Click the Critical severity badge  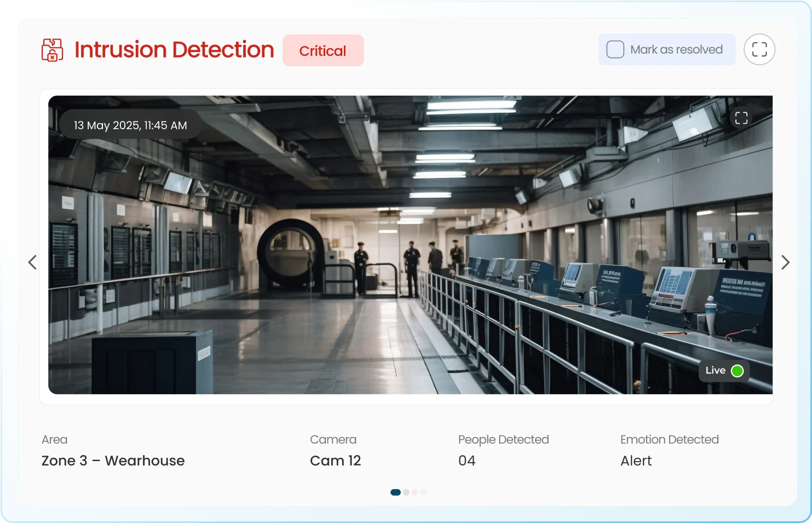[x=323, y=50]
